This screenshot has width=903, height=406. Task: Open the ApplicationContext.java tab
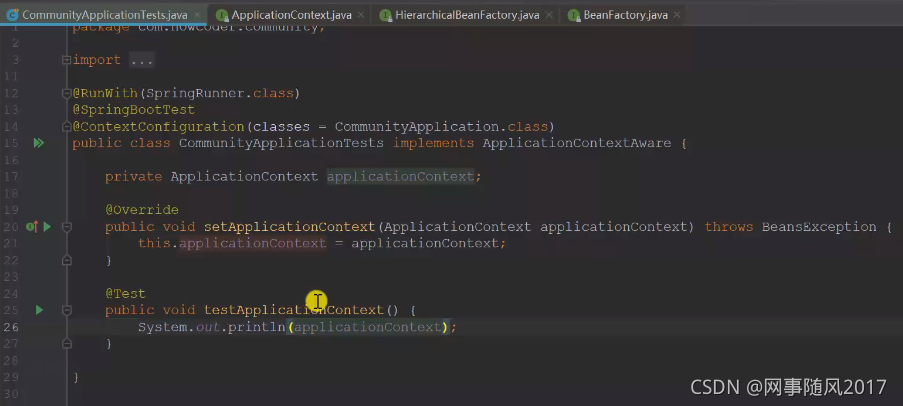[291, 15]
